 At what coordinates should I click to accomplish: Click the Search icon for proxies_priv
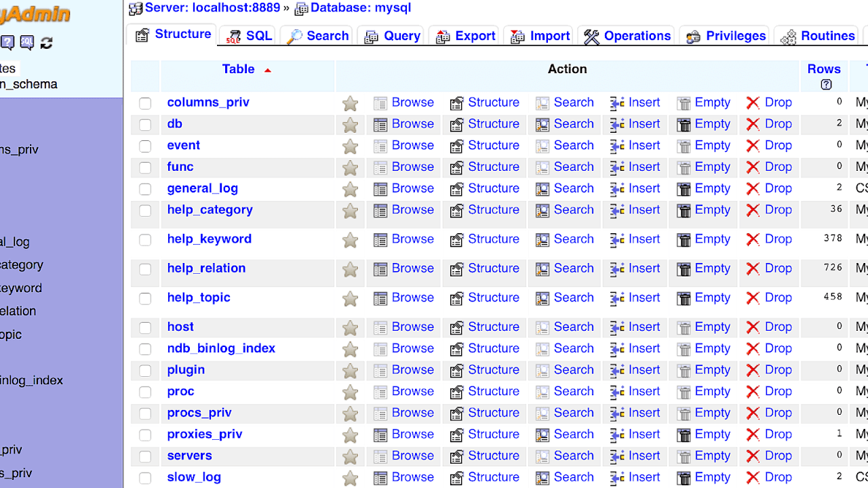pos(542,435)
